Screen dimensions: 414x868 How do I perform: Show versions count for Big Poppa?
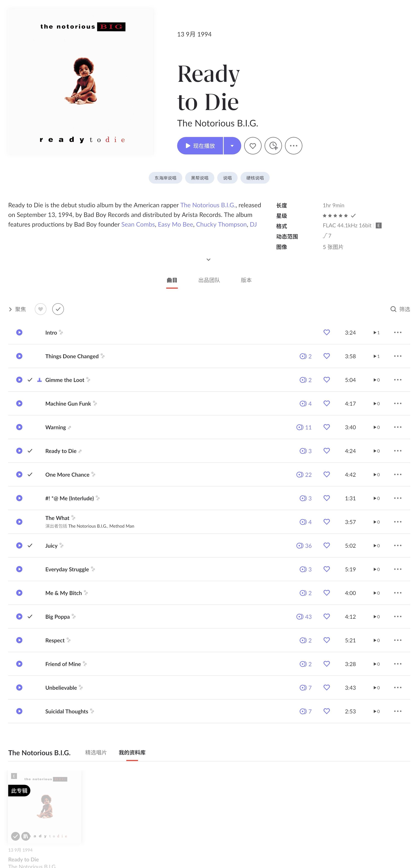[304, 617]
